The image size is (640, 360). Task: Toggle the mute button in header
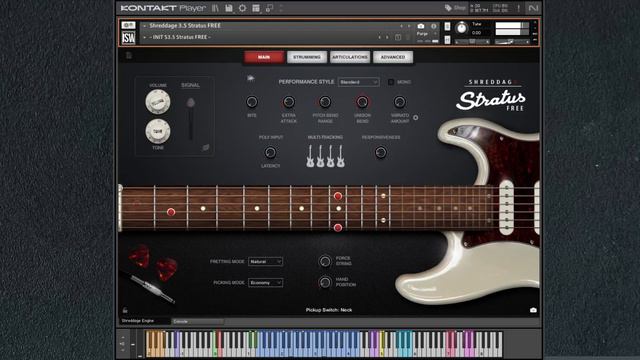(x=447, y=40)
